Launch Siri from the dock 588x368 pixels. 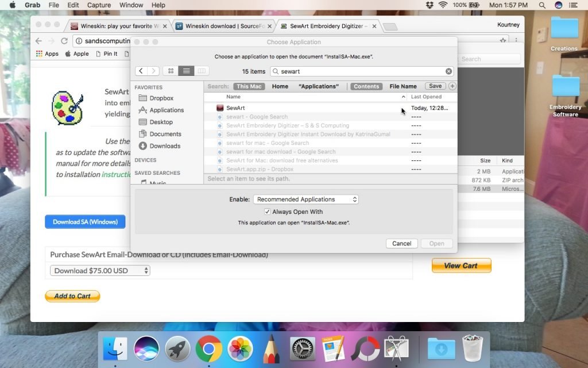pyautogui.click(x=146, y=348)
